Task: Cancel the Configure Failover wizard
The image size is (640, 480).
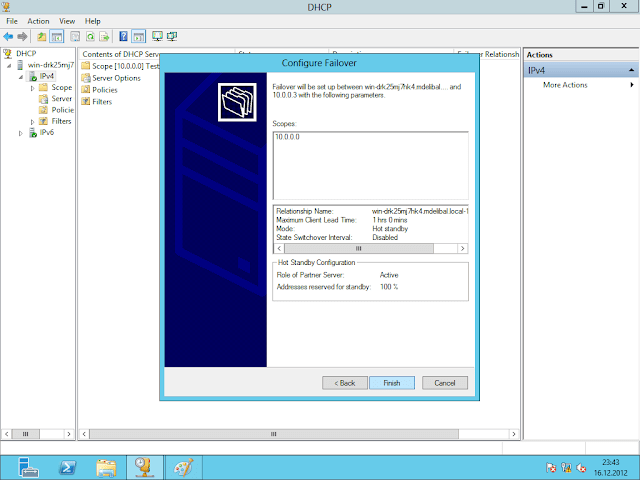Action: [x=444, y=382]
